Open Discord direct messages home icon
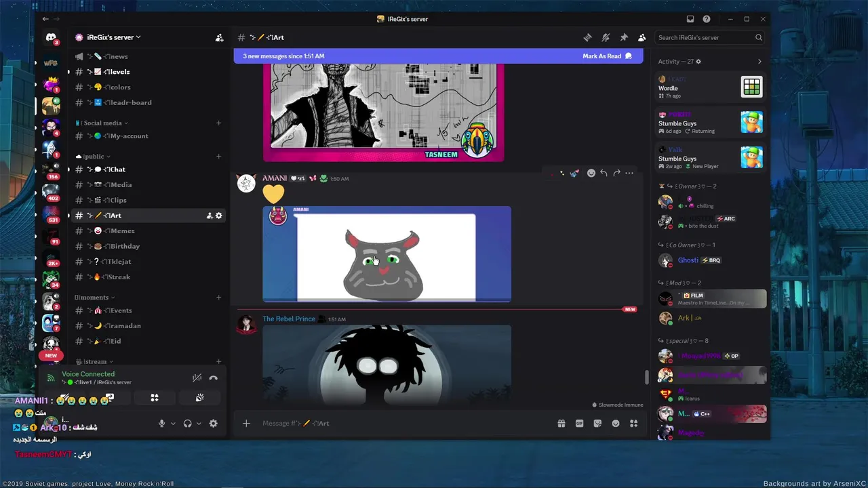The height and width of the screenshot is (488, 868). (52, 38)
